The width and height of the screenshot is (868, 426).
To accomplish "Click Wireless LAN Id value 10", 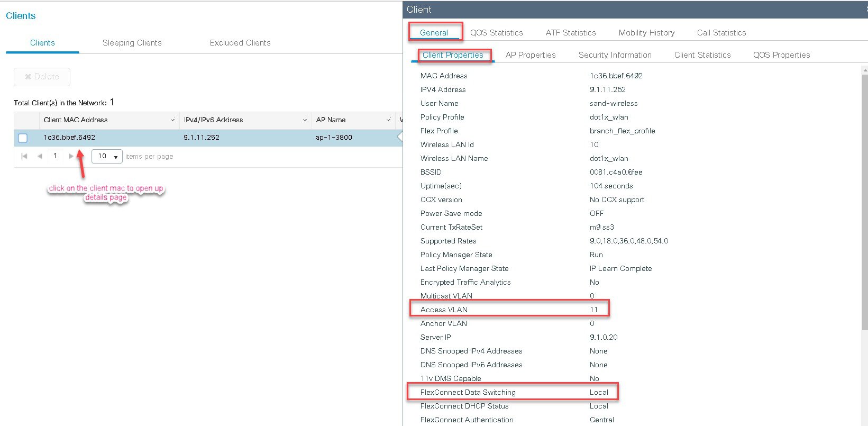I will coord(594,145).
